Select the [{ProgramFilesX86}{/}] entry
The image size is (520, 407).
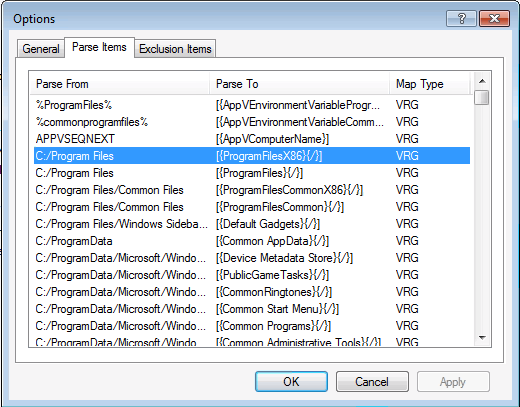click(x=269, y=156)
